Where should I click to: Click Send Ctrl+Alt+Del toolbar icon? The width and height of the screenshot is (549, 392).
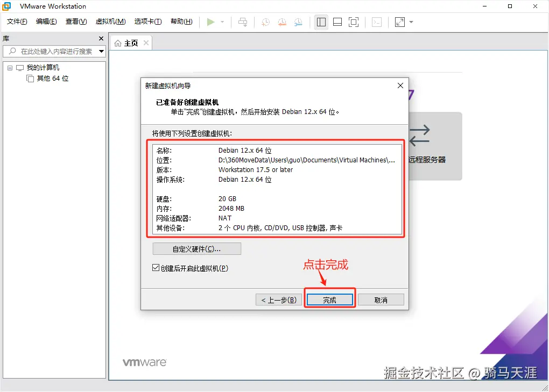pyautogui.click(x=243, y=22)
